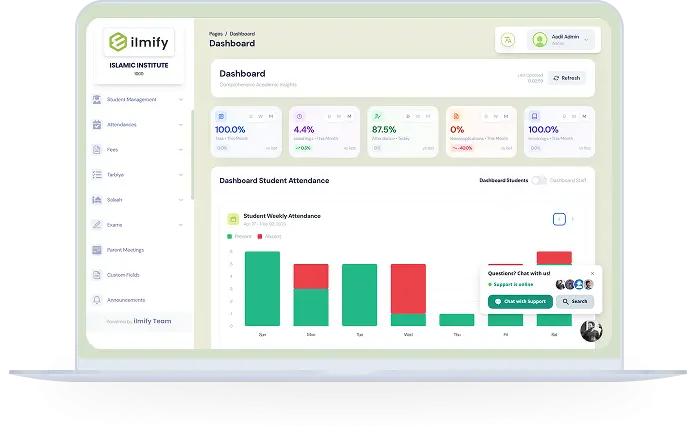This screenshot has height=434, width=697.
Task: Click the ilmify logo in the sidebar
Action: point(139,42)
